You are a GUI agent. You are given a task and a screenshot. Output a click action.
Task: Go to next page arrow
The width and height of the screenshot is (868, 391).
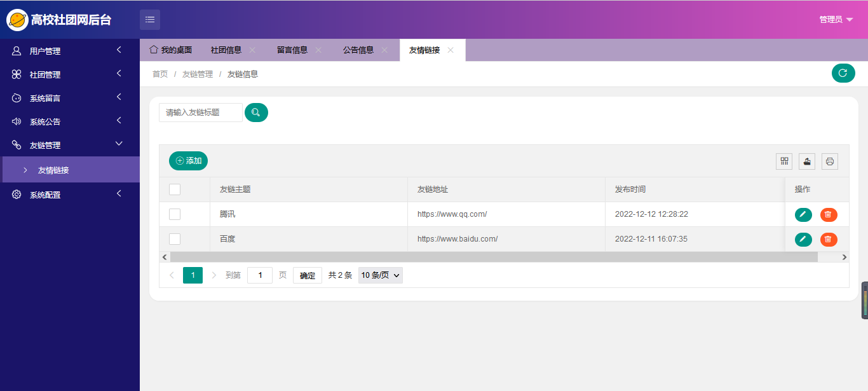point(214,275)
